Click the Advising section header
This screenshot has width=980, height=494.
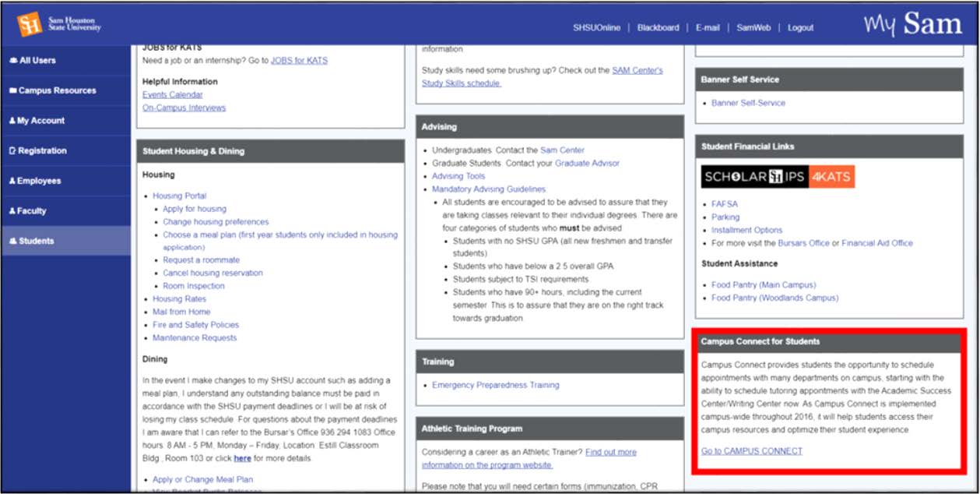(550, 126)
